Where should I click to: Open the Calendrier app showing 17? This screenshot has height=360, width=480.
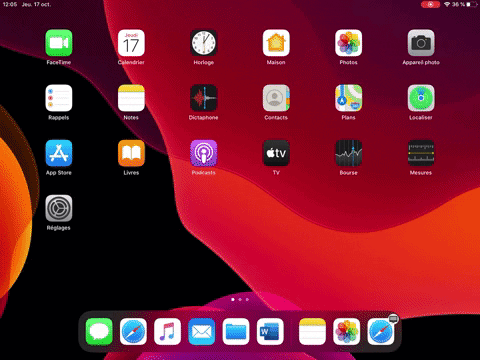tap(131, 43)
